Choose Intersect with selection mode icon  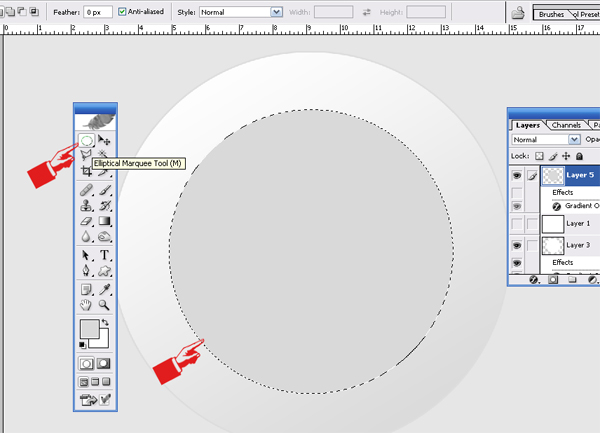(34, 12)
